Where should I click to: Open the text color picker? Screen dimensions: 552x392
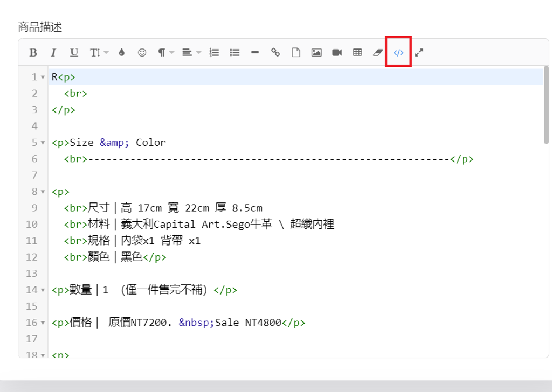coord(121,52)
